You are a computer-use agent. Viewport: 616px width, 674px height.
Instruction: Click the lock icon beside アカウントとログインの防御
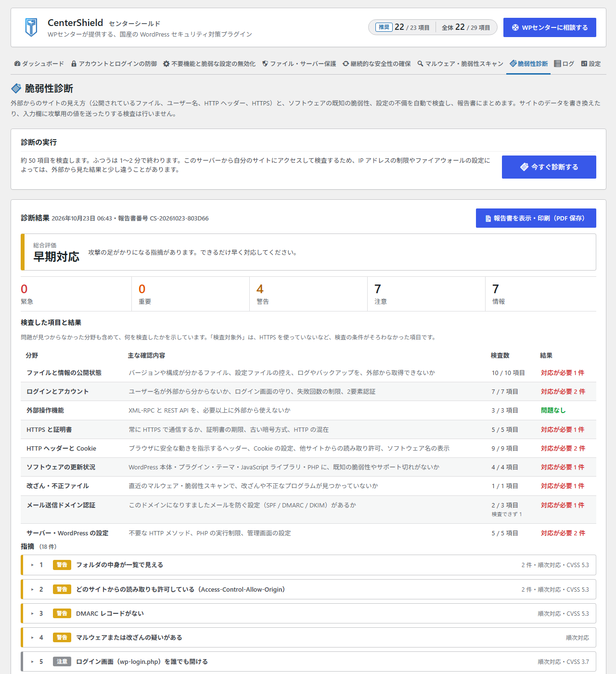point(74,64)
